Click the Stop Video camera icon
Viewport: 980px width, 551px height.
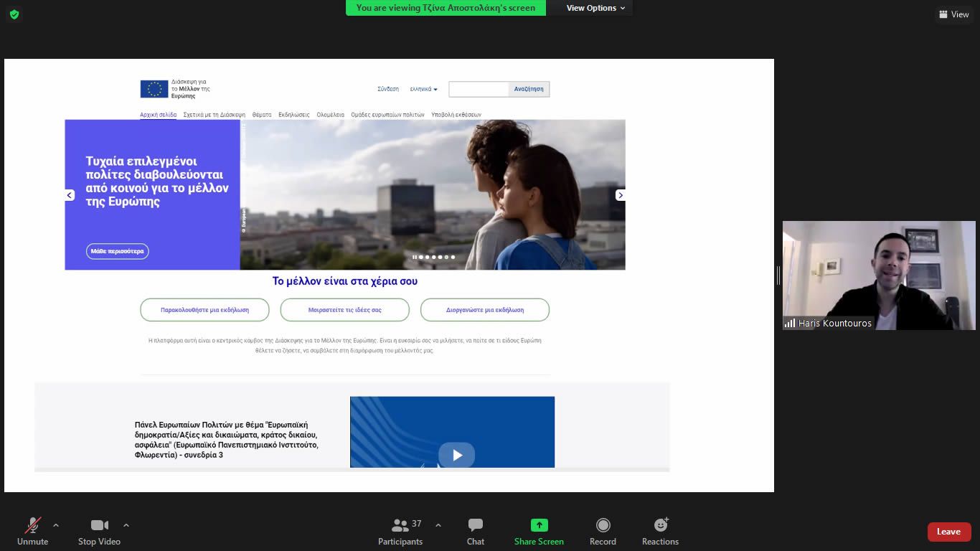click(x=99, y=525)
